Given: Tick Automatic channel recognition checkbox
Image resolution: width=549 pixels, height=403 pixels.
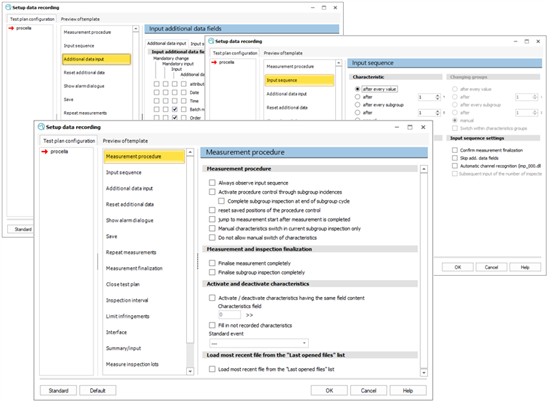Looking at the screenshot, I should pyautogui.click(x=454, y=166).
